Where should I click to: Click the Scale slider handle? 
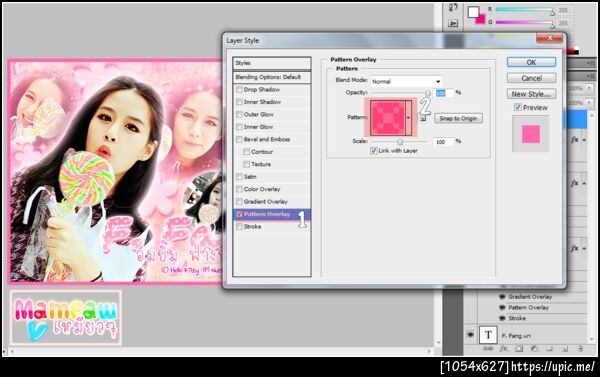(x=400, y=142)
